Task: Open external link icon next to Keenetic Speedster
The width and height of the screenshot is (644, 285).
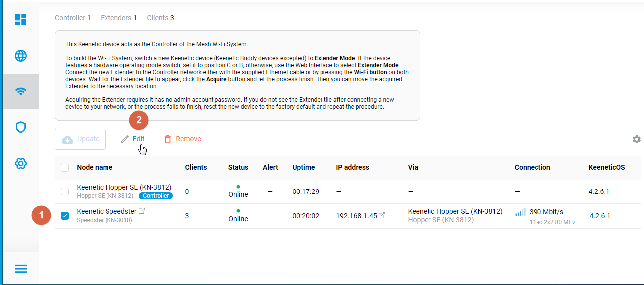Action: click(142, 211)
